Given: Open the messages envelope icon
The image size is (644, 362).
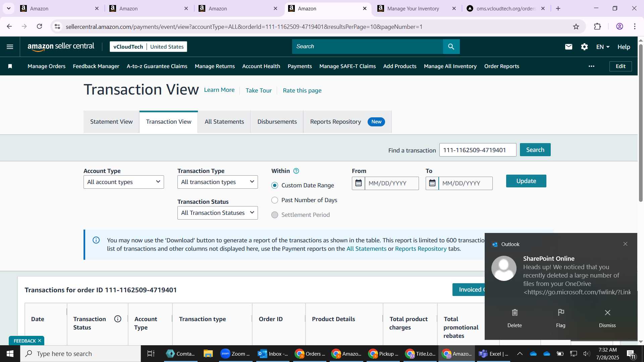Looking at the screenshot, I should pyautogui.click(x=569, y=47).
